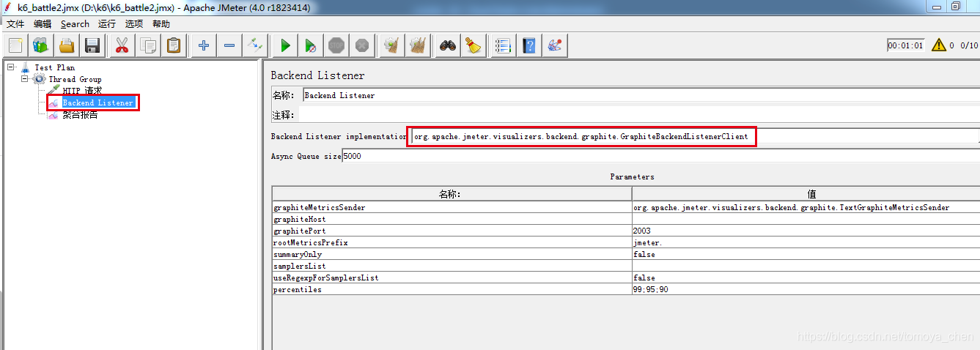Image resolution: width=980 pixels, height=350 pixels.
Task: Open the Templates icon
Action: 41,45
